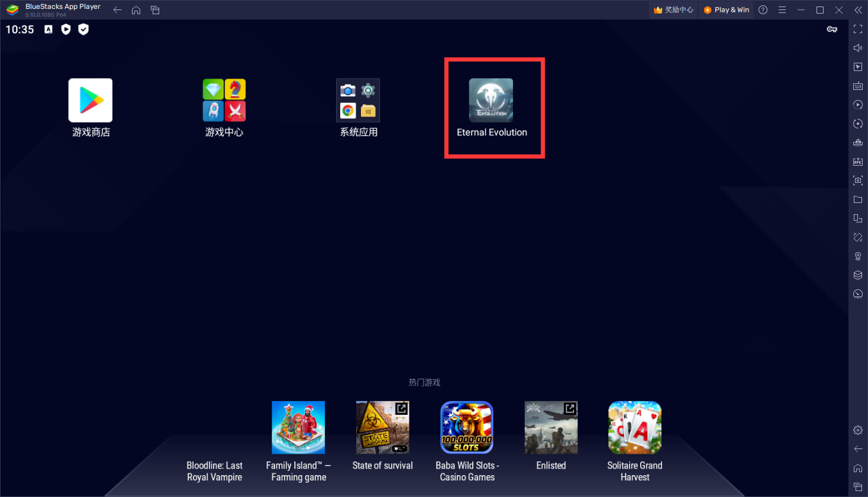Open the hamburger menu in title bar
The width and height of the screenshot is (868, 497).
[x=782, y=10]
